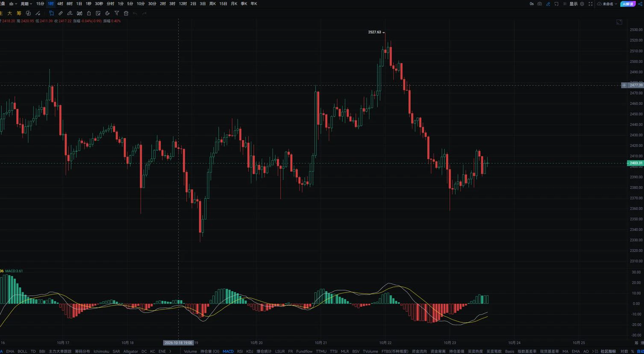Click the chart expand icon near price axis
Image resolution: width=644 pixels, height=354 pixels.
point(619,22)
